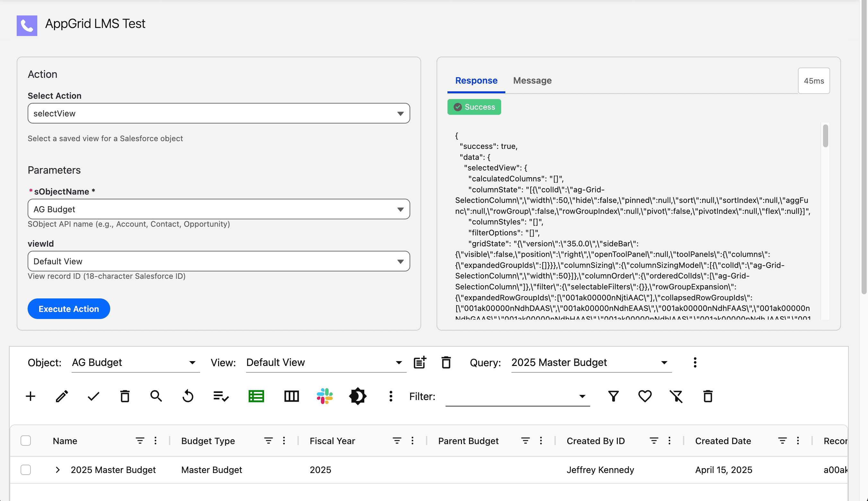Open the Query 2025 Master Budget dropdown
The image size is (868, 501).
click(591, 362)
